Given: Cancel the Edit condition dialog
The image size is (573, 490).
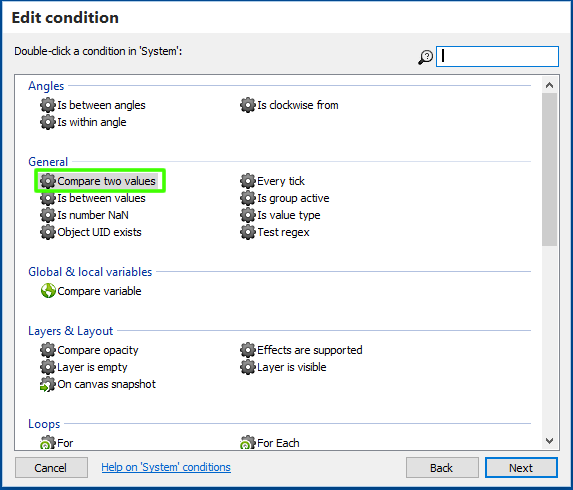Looking at the screenshot, I should coord(51,468).
